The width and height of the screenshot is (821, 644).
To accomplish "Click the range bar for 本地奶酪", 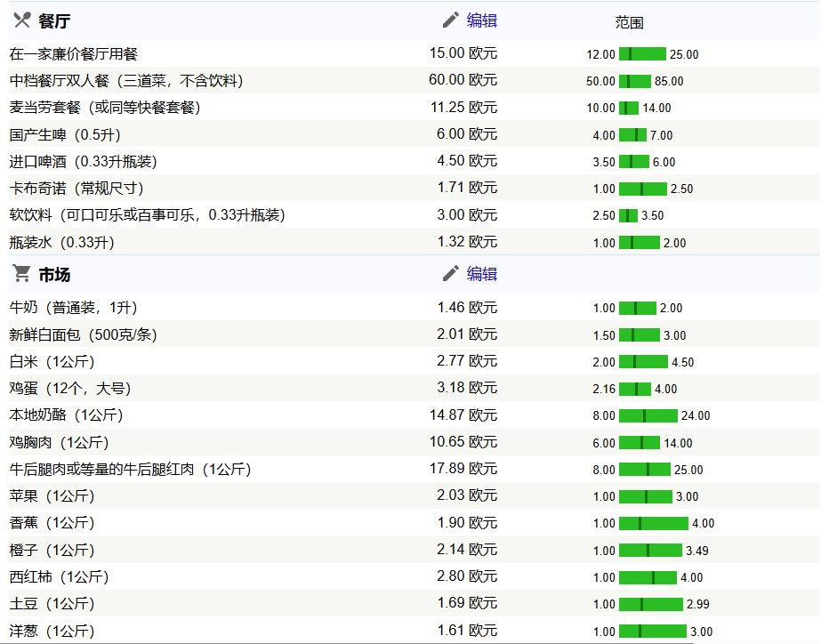I will 648,415.
